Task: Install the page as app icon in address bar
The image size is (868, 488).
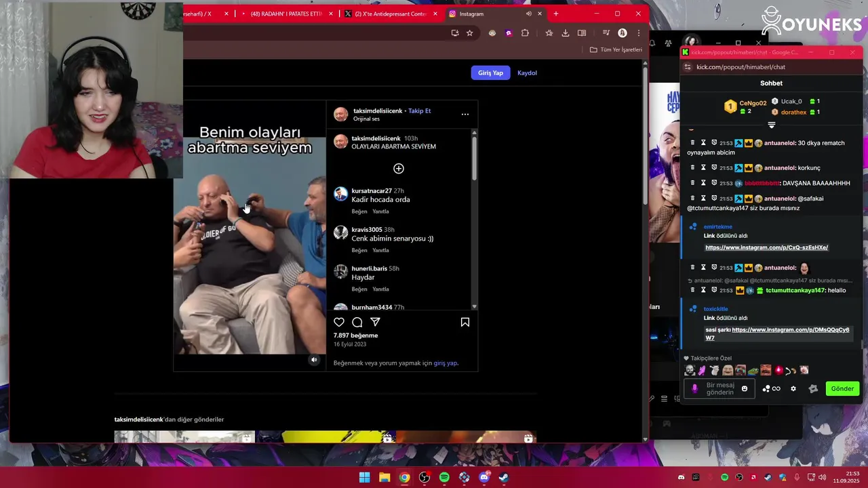Action: tap(455, 33)
